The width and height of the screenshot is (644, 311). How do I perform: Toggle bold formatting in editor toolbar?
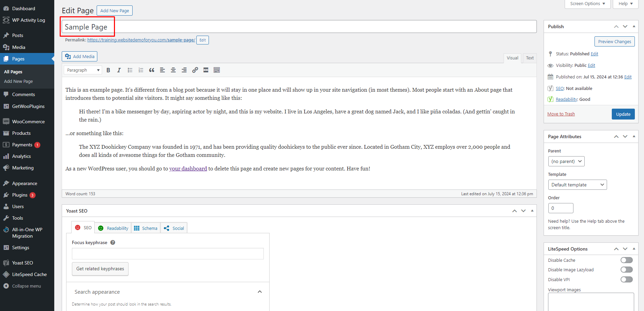point(108,70)
